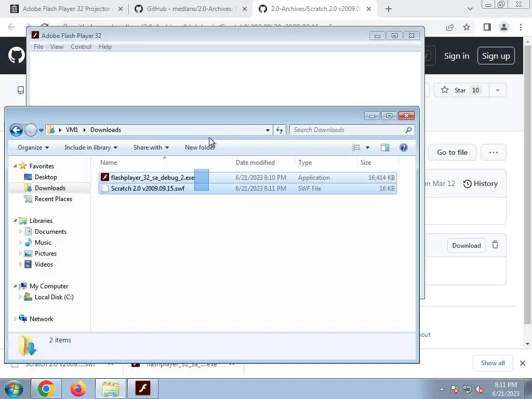
Task: Click the search magnifier in Search Downloads
Action: pos(408,130)
